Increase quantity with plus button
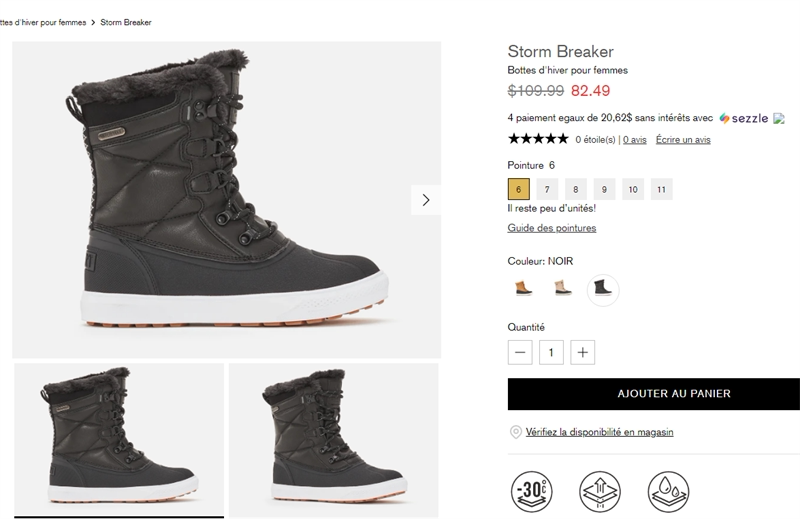Image resolution: width=800 pixels, height=519 pixels. tap(583, 352)
